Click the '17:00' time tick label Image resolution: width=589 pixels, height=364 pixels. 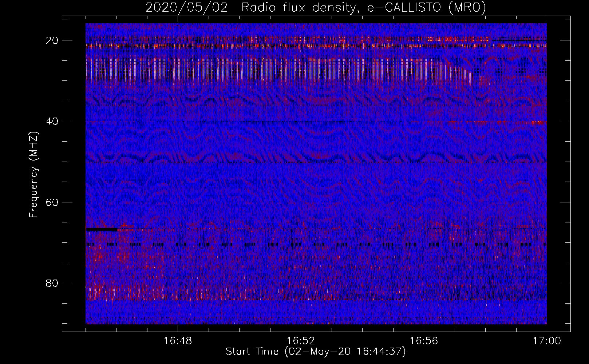[x=547, y=341]
